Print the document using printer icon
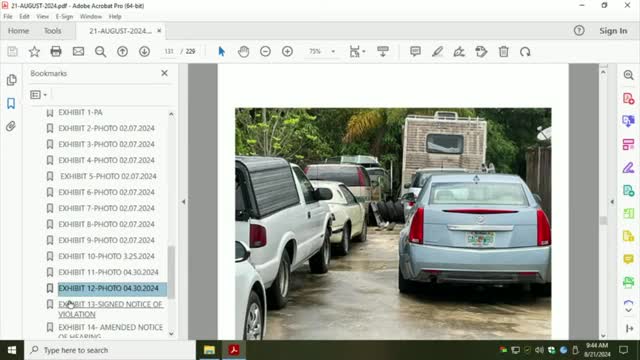The height and width of the screenshot is (360, 640). coord(56,51)
